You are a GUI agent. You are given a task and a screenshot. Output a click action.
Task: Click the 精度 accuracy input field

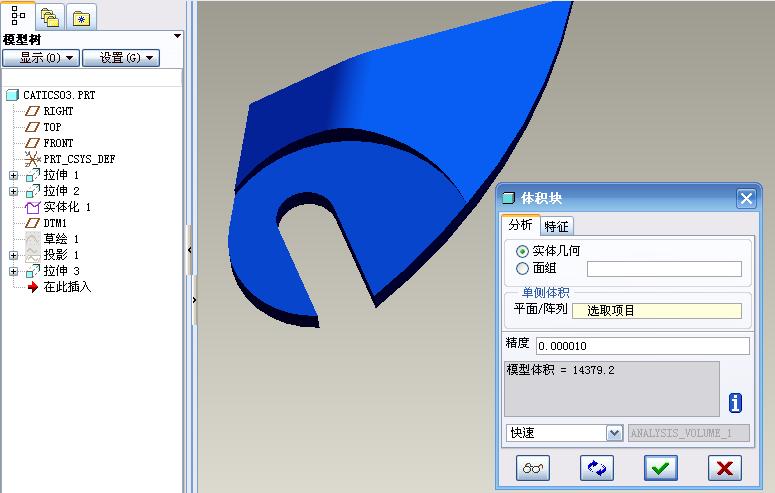[642, 346]
